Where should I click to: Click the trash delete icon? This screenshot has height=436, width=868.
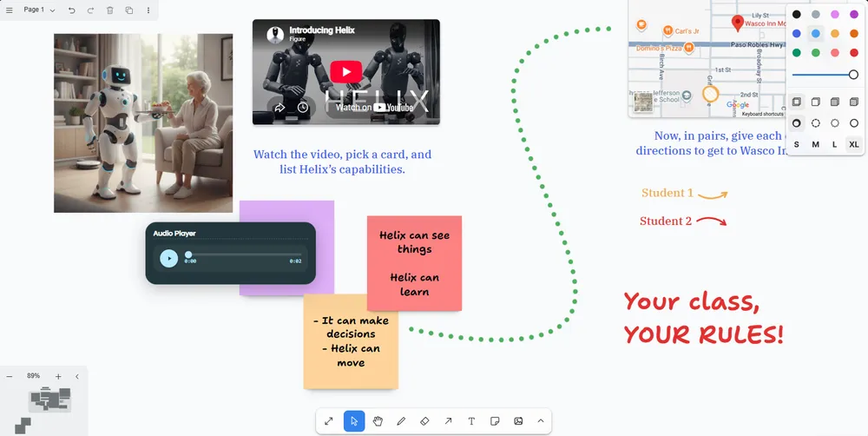point(109,10)
